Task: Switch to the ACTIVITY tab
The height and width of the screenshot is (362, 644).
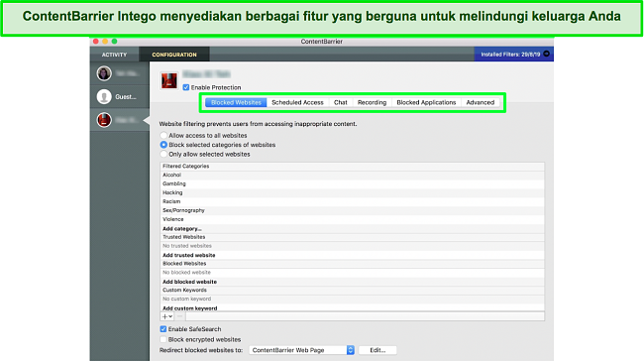Action: pyautogui.click(x=114, y=55)
